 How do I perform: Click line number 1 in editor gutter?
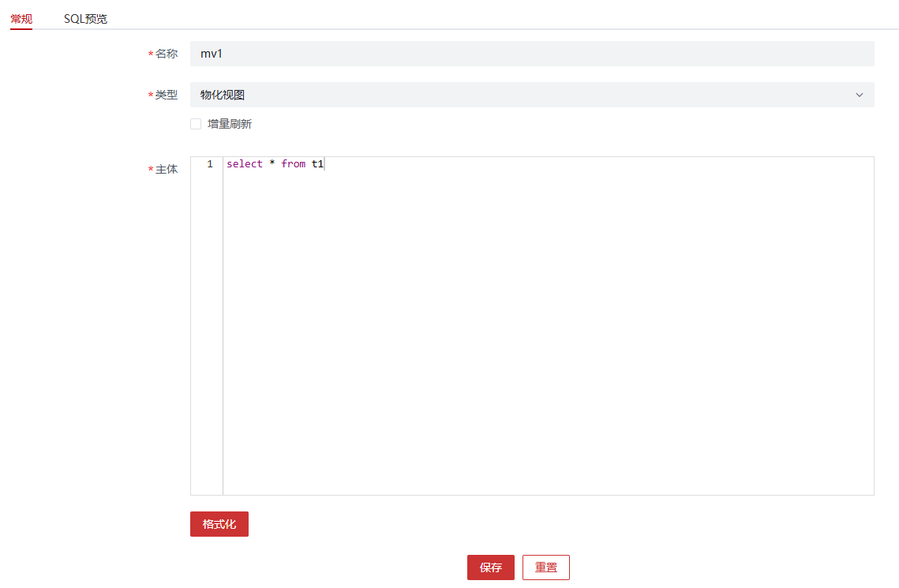point(209,164)
